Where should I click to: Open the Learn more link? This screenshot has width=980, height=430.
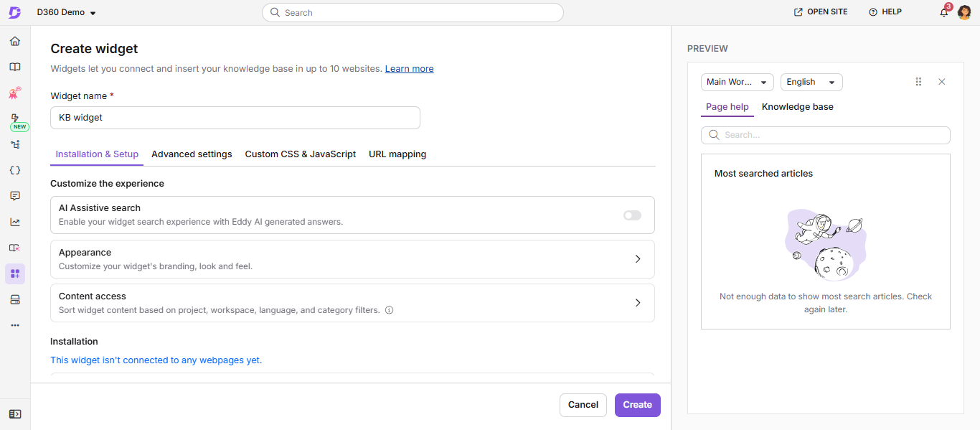click(409, 69)
